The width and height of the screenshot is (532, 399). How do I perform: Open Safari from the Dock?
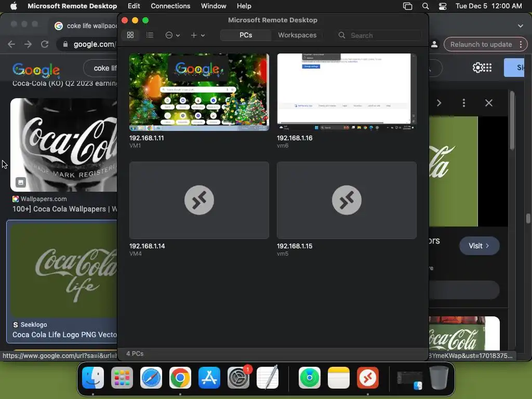(x=151, y=378)
